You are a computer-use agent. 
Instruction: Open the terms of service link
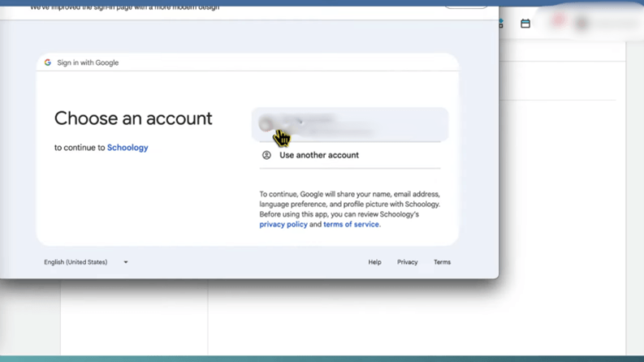351,225
